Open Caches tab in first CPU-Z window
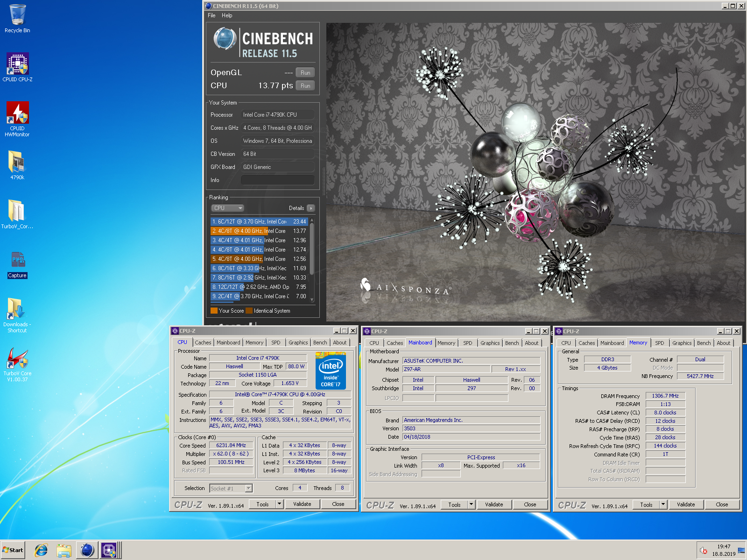 [x=203, y=343]
